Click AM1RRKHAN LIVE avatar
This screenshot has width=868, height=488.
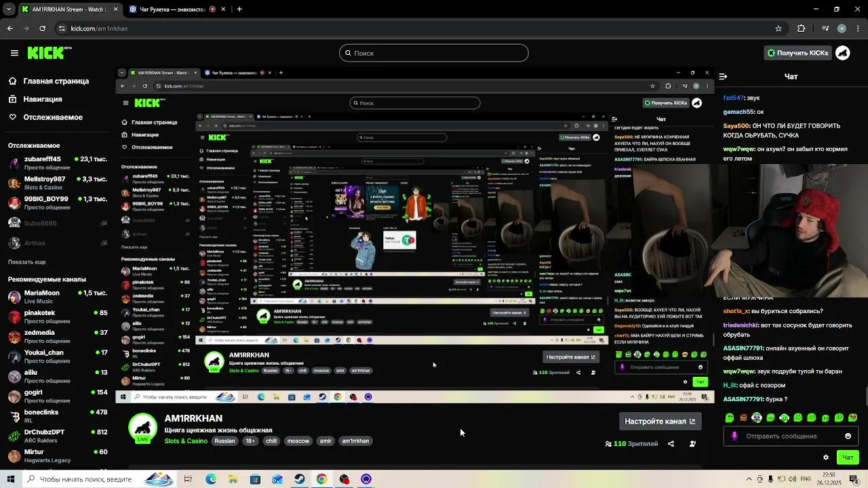[142, 428]
